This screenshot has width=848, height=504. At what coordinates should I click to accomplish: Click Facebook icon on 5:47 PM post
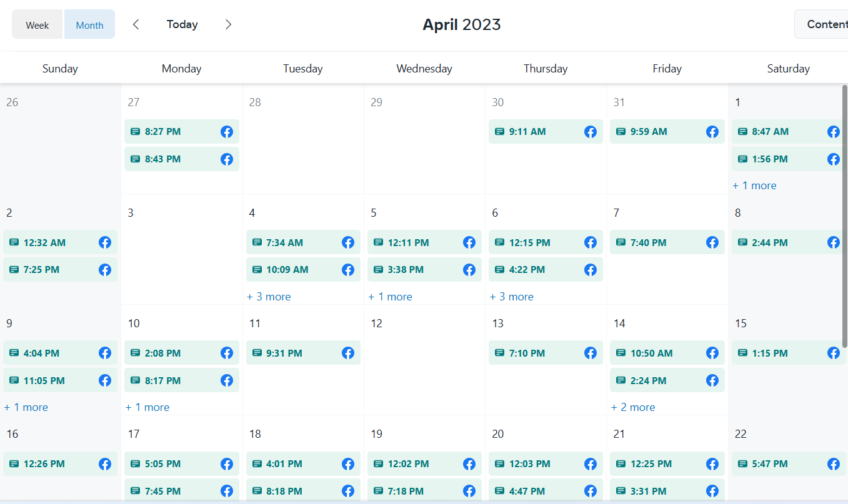(x=834, y=464)
